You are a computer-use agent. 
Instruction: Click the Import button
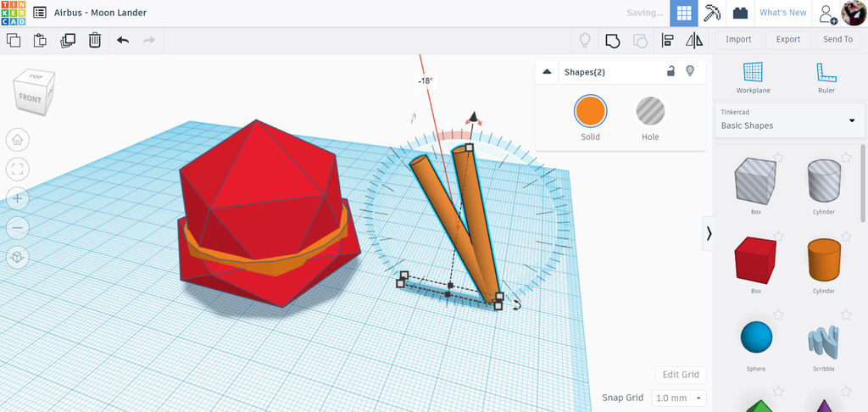[738, 39]
